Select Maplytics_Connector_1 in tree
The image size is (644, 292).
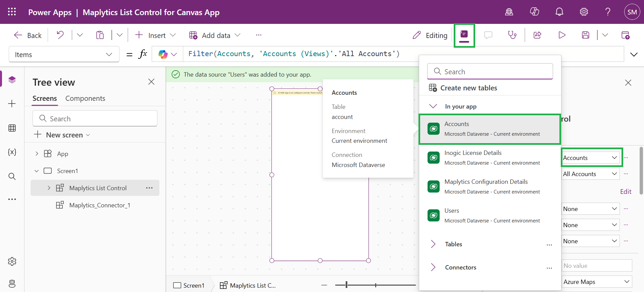coord(100,205)
